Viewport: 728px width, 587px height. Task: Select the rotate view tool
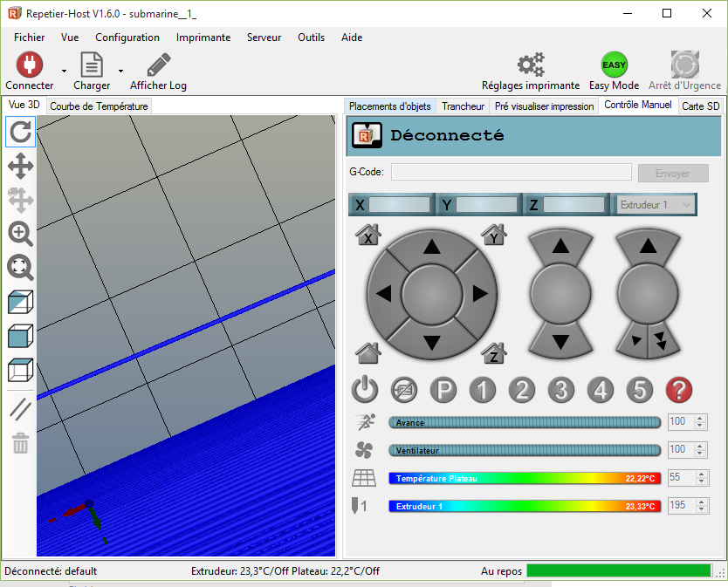[20, 132]
